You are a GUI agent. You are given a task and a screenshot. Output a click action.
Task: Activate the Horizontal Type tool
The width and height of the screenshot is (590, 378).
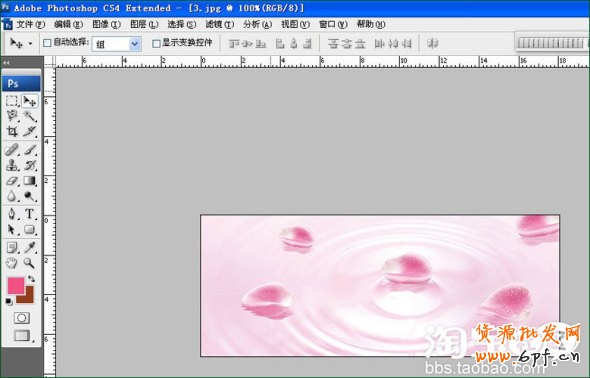(30, 214)
